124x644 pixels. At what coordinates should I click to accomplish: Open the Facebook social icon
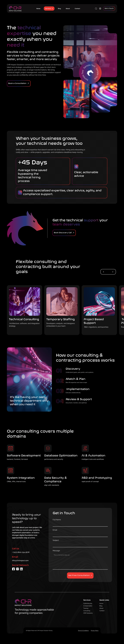point(14,569)
